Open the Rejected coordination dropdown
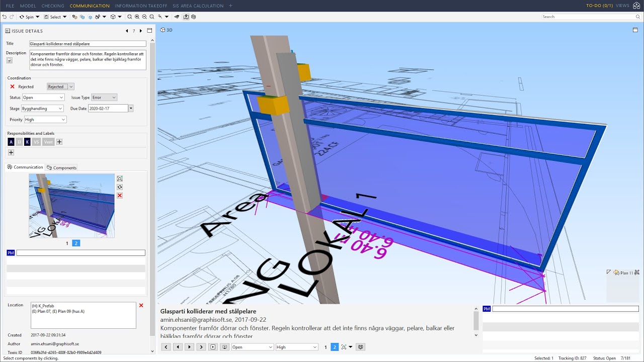The image size is (644, 362). (x=60, y=86)
